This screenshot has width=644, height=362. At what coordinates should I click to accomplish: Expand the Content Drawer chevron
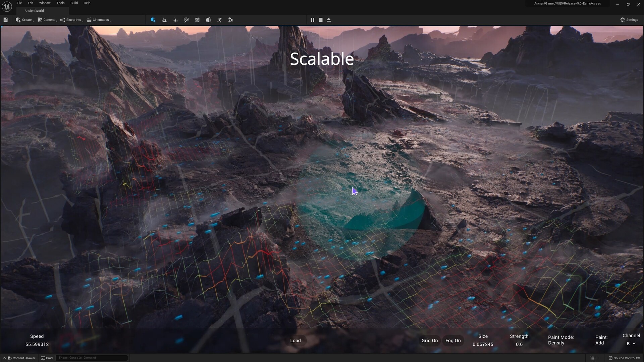point(4,358)
